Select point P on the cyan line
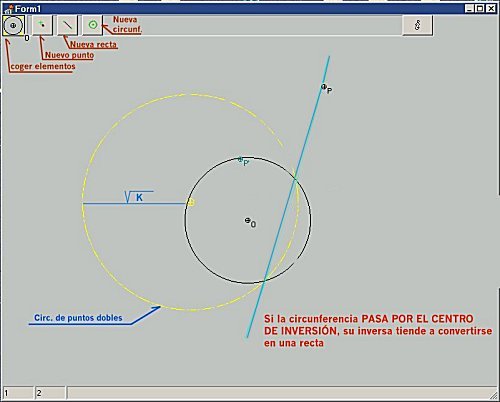The image size is (500, 402). (x=323, y=87)
